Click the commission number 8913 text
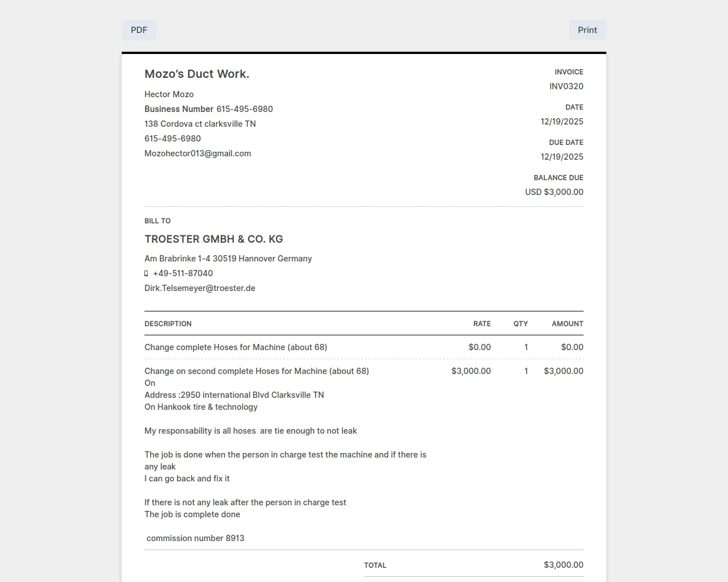The image size is (728, 582). 195,538
